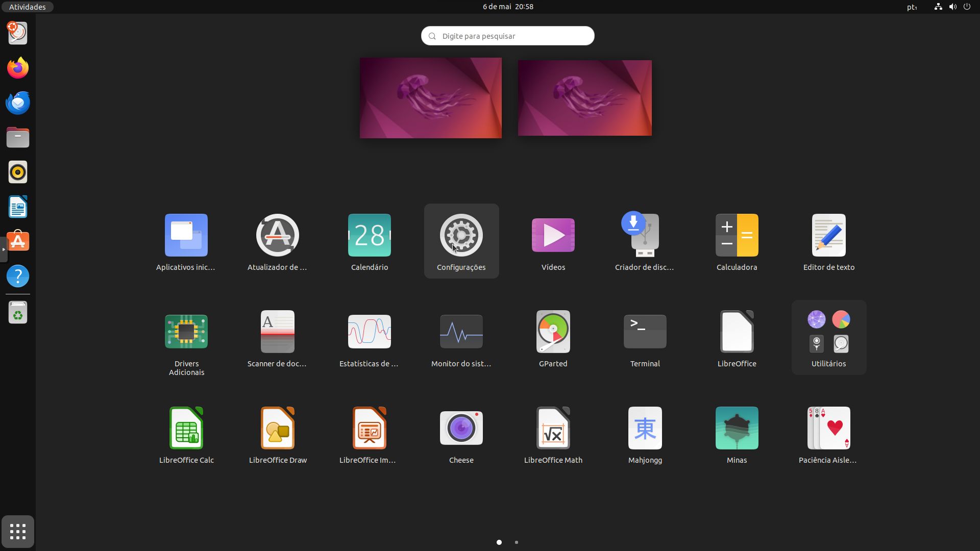Image resolution: width=980 pixels, height=551 pixels.
Task: Switch to the second apps page dot
Action: [517, 542]
